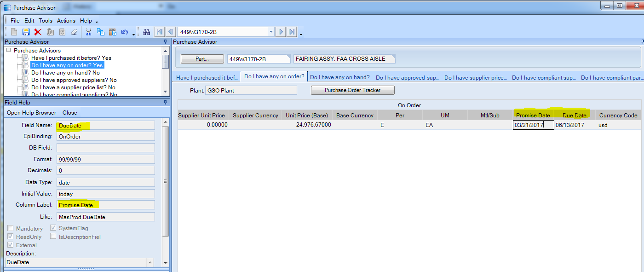Image resolution: width=644 pixels, height=272 pixels.
Task: Open standard toolbar overflow options arrow
Action: (x=133, y=34)
